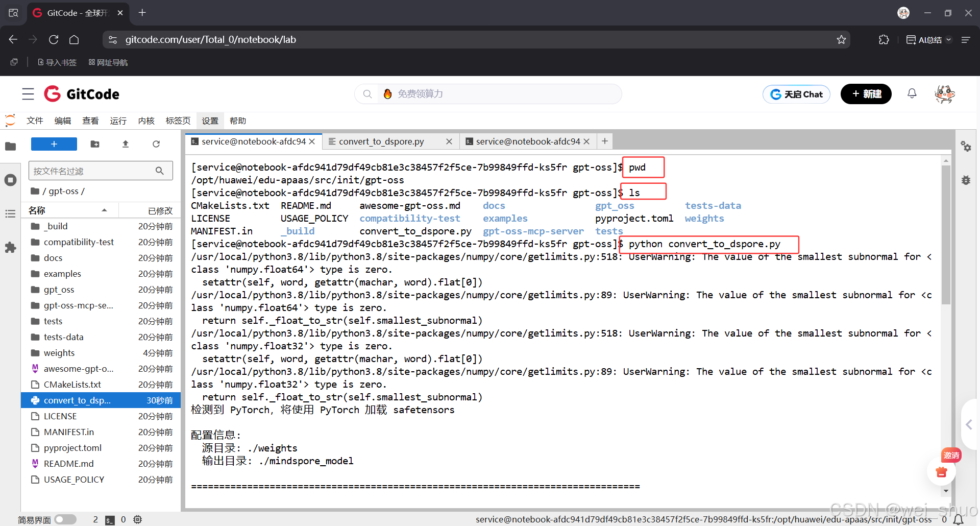Click the status bar notification bell
This screenshot has height=526, width=980.
959,519
